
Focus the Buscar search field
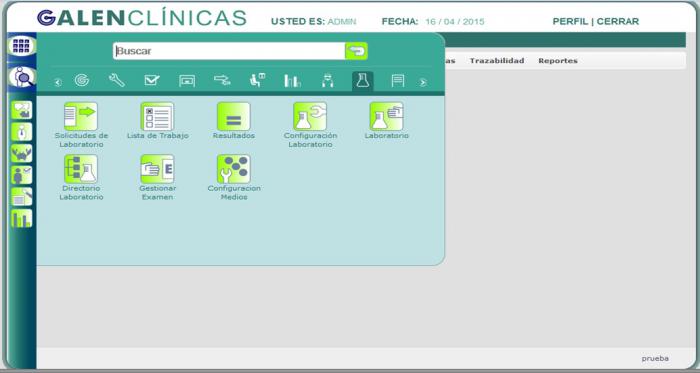[x=229, y=51]
